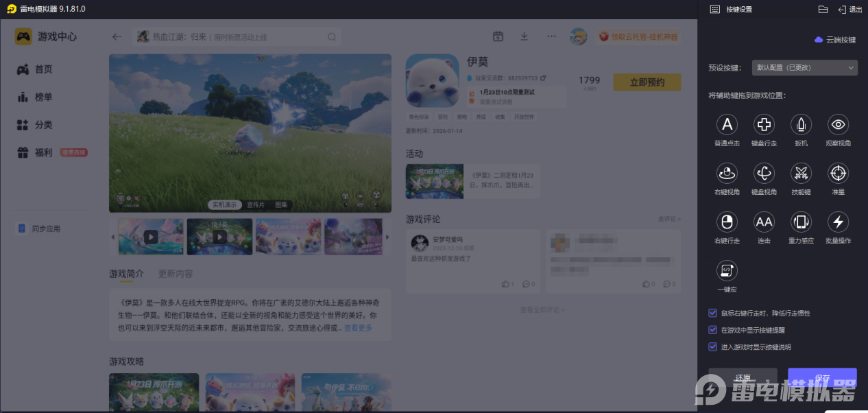Expand the 预设按键 preset dropdown
Screen dimensions: 868x413
click(805, 68)
